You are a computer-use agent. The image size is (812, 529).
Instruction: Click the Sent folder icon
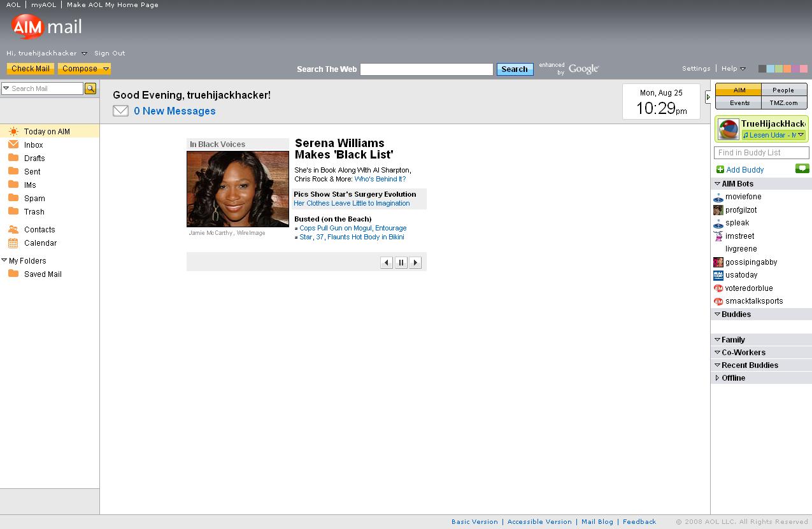[x=13, y=171]
